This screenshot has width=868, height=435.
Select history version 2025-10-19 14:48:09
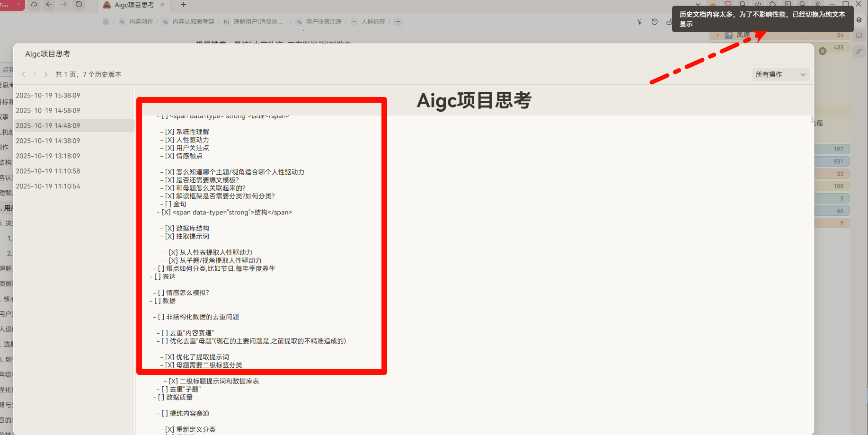[x=74, y=125]
